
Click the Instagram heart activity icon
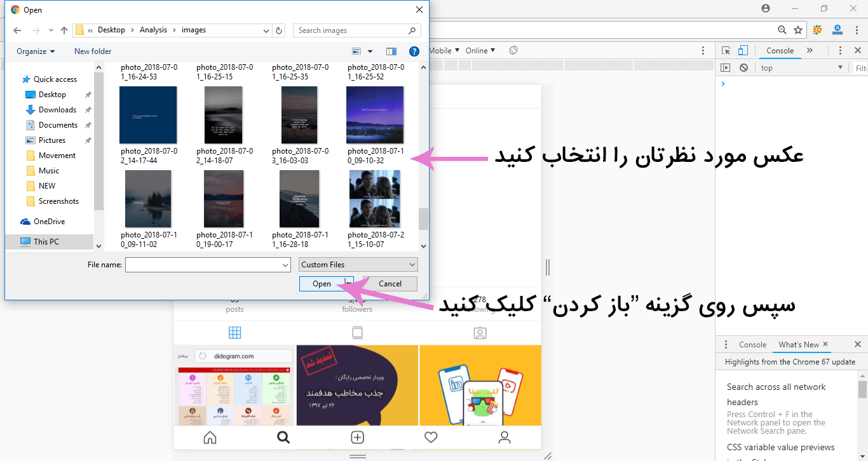(431, 437)
